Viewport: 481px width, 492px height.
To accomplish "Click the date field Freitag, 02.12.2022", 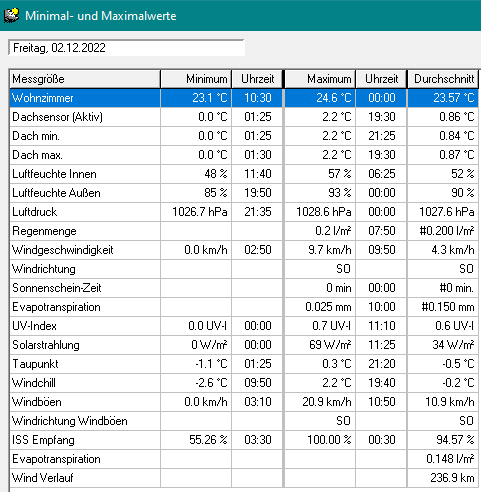I will [126, 48].
